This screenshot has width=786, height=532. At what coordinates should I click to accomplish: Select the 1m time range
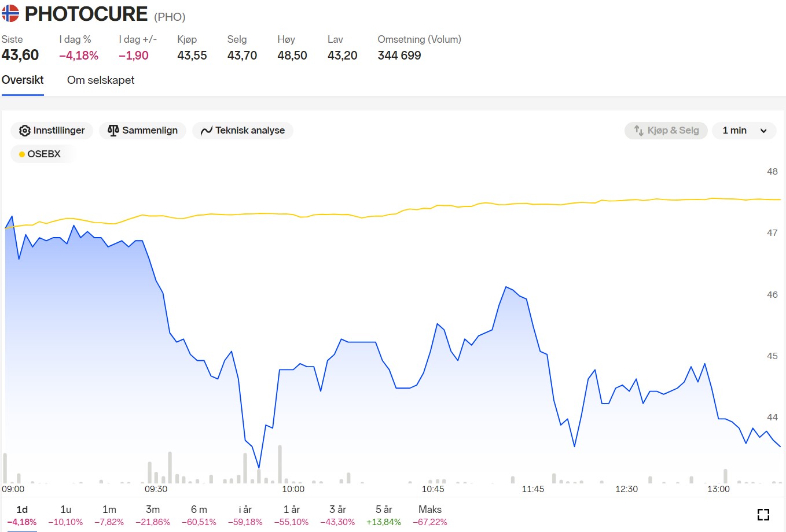click(x=109, y=515)
